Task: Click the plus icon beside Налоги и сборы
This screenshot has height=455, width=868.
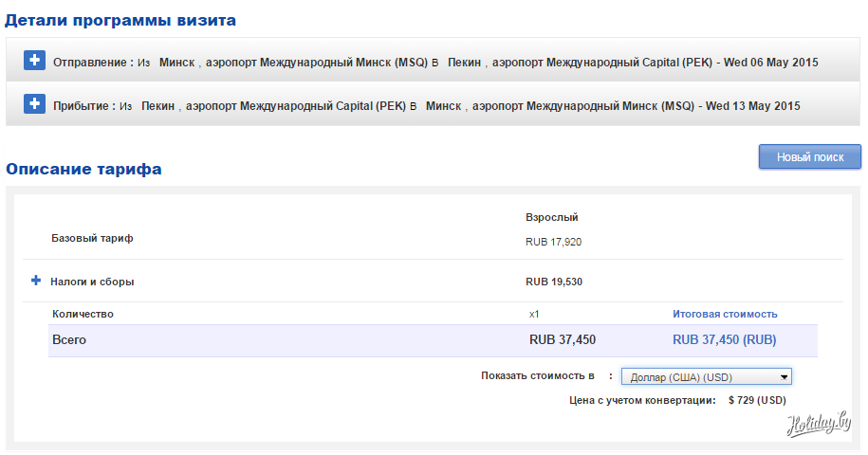Action: pyautogui.click(x=37, y=281)
